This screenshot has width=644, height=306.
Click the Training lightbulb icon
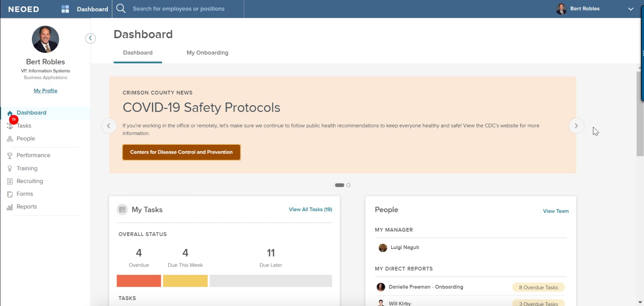tap(10, 169)
